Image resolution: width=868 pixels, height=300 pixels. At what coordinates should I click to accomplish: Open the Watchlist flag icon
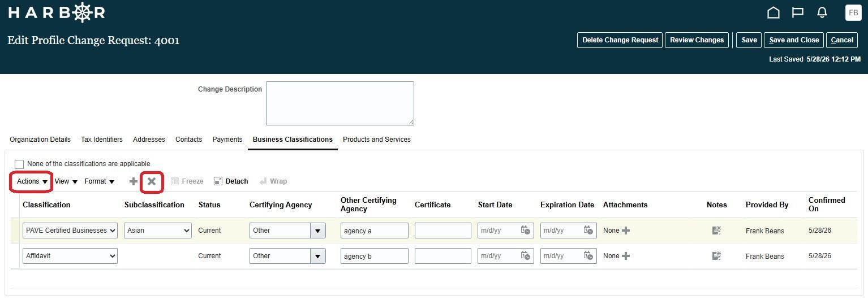point(798,12)
